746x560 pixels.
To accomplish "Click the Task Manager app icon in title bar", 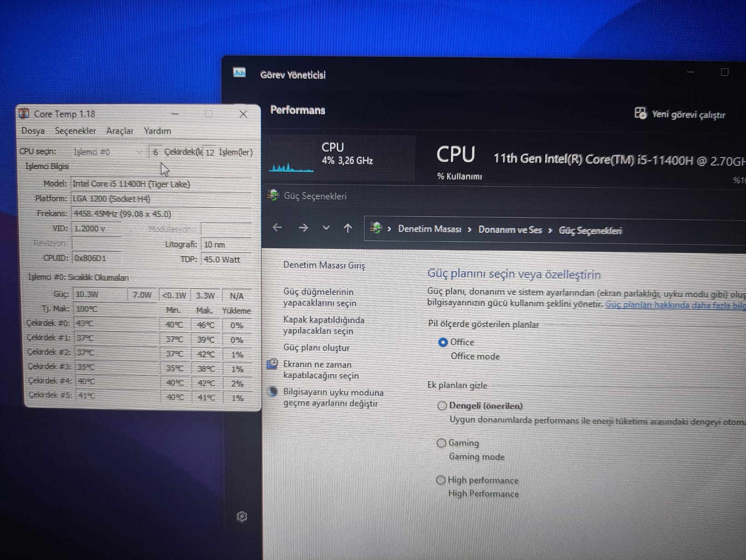I will coord(239,73).
